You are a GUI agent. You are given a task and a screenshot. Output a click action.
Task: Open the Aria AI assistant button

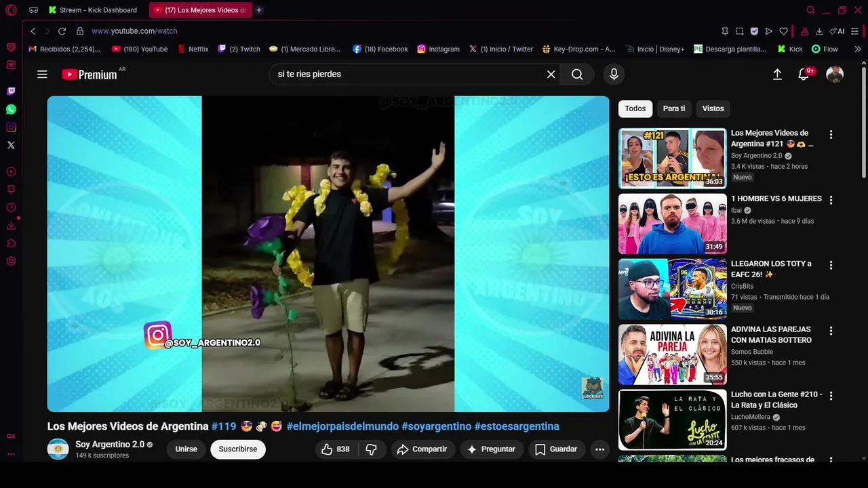[837, 31]
